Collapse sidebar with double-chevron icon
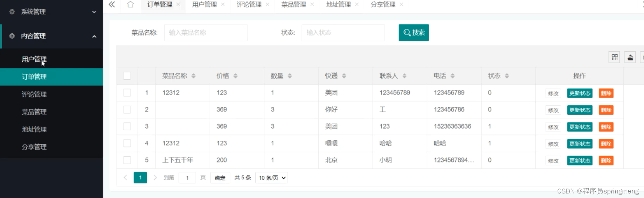Screen dimensions: 644x198 [112, 5]
